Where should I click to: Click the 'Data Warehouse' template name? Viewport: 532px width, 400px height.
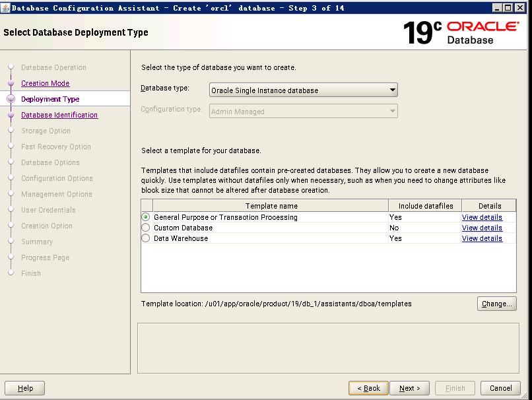pos(181,238)
